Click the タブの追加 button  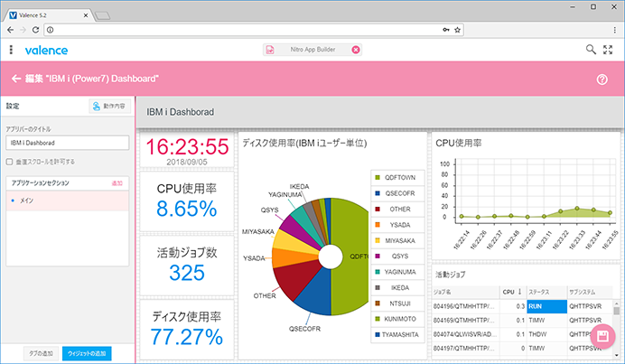point(41,354)
